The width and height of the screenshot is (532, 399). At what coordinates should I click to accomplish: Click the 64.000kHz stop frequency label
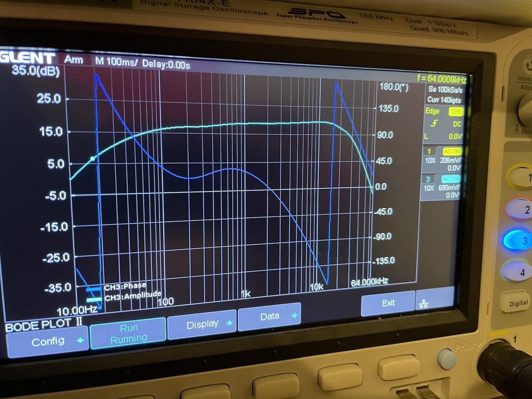[x=369, y=282]
